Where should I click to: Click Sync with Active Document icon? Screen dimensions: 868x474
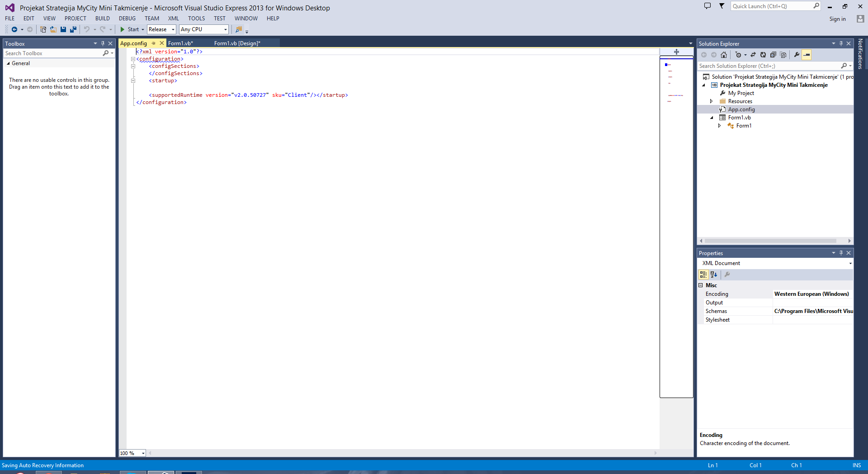tap(753, 55)
